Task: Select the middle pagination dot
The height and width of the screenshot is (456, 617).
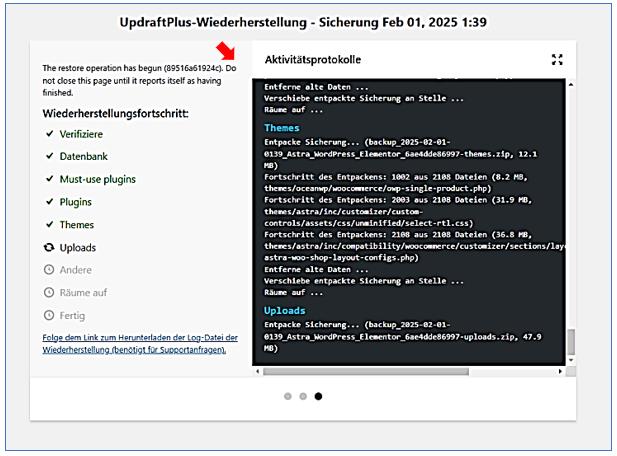Action: tap(303, 396)
